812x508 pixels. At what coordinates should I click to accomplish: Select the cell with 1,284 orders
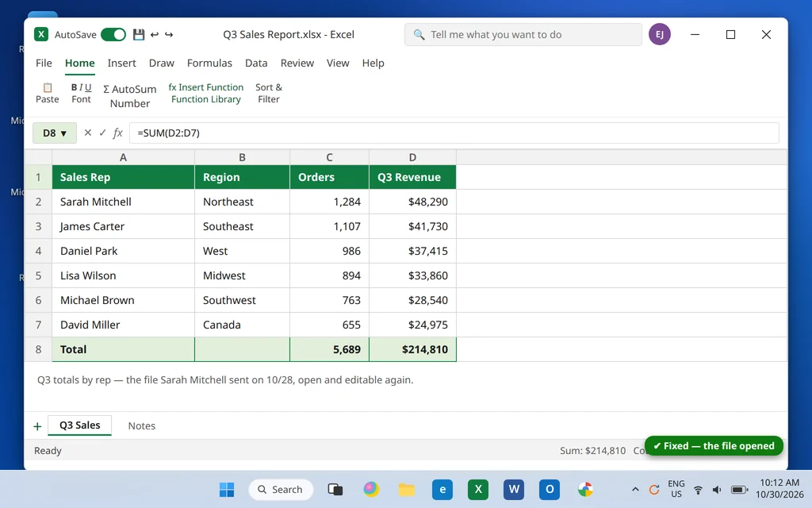[x=329, y=202]
